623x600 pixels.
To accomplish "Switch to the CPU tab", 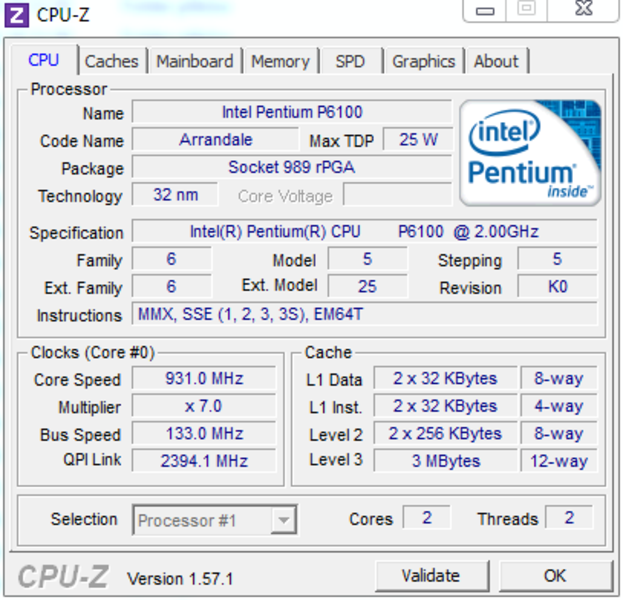I will tap(44, 60).
